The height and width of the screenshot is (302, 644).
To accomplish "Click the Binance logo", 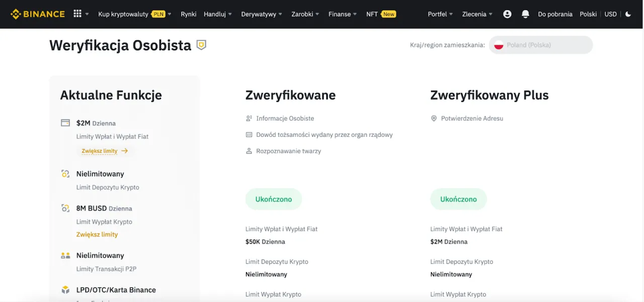I will (38, 14).
